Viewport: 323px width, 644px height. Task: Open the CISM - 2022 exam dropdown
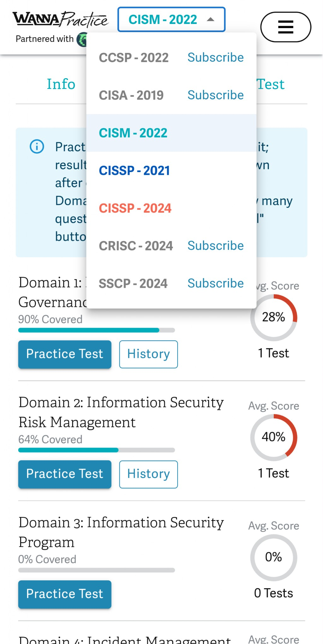pos(163,19)
